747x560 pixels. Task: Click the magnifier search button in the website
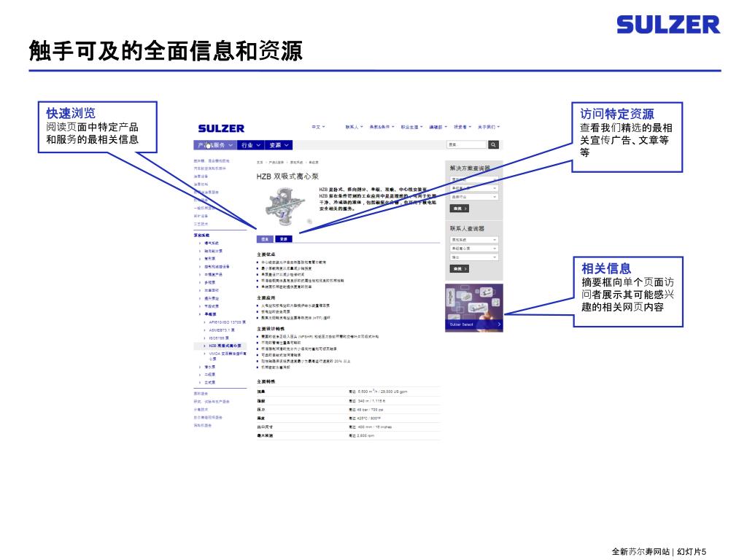pyautogui.click(x=494, y=145)
